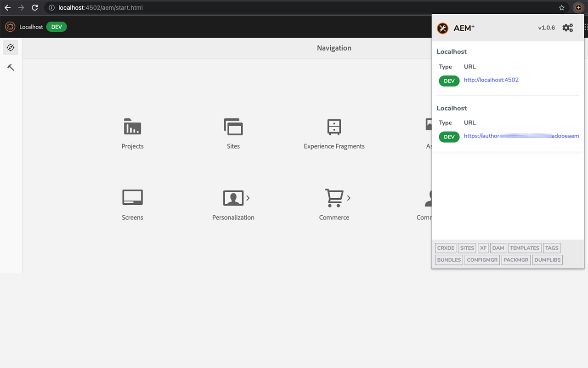Expand the Commerce submenu chevron

tap(349, 198)
